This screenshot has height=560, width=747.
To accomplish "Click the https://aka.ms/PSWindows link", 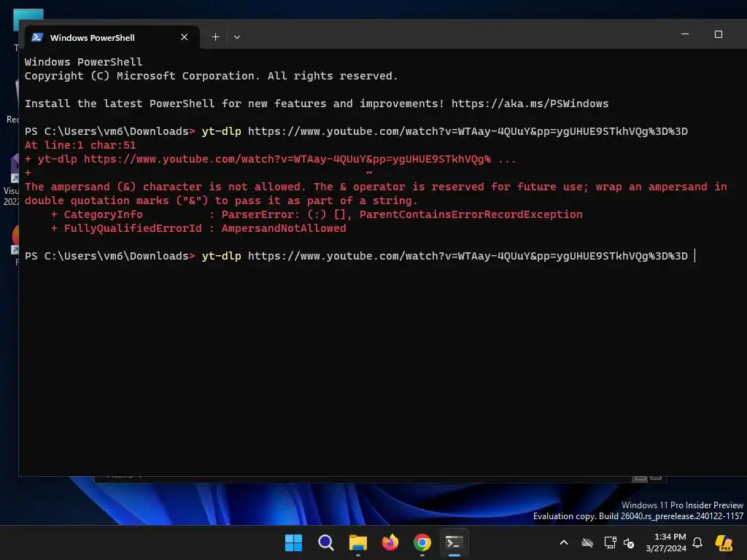I will (530, 104).
